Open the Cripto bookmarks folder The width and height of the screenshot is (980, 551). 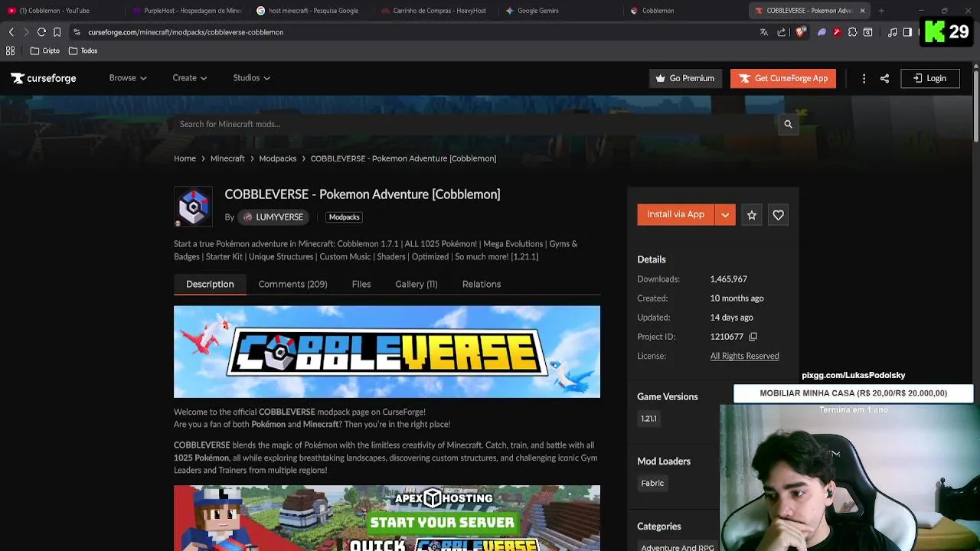coord(44,51)
